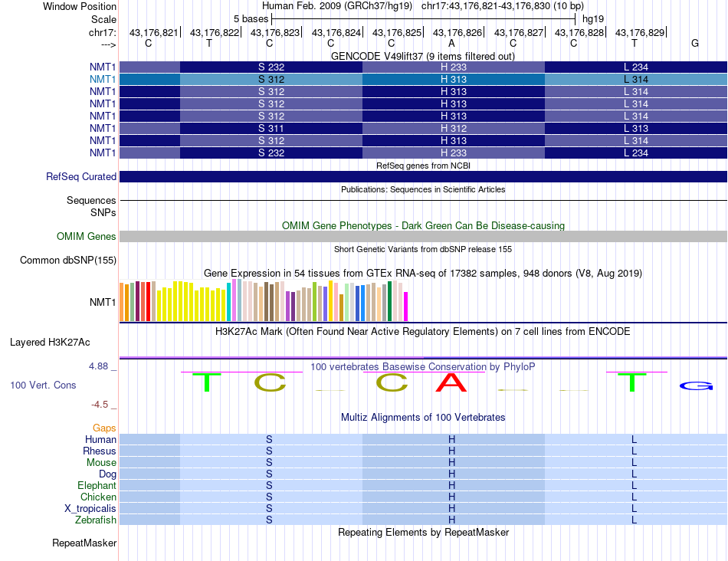Image resolution: width=728 pixels, height=561 pixels.
Task: Click the Sequences label of Publications track
Action: click(x=91, y=200)
